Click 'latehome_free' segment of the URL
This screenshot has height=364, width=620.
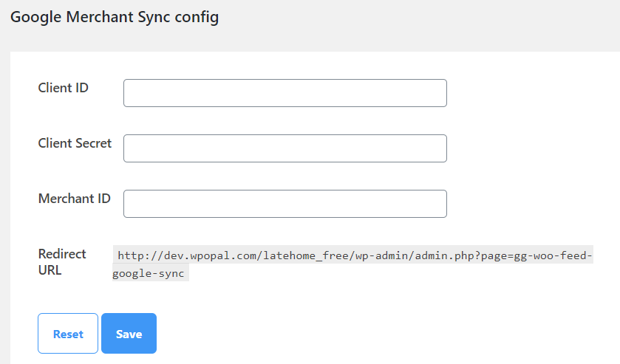pyautogui.click(x=306, y=255)
